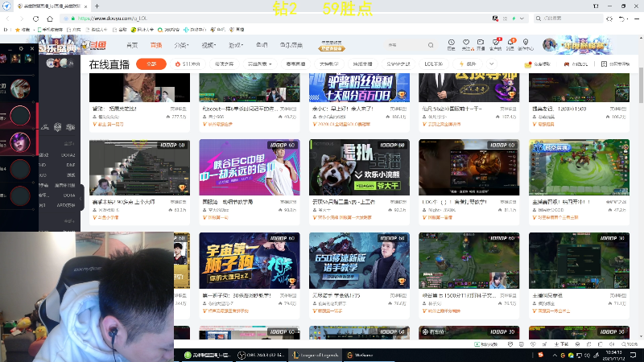Open 首页 in the Douyu nav
This screenshot has width=644, height=362.
coord(132,45)
